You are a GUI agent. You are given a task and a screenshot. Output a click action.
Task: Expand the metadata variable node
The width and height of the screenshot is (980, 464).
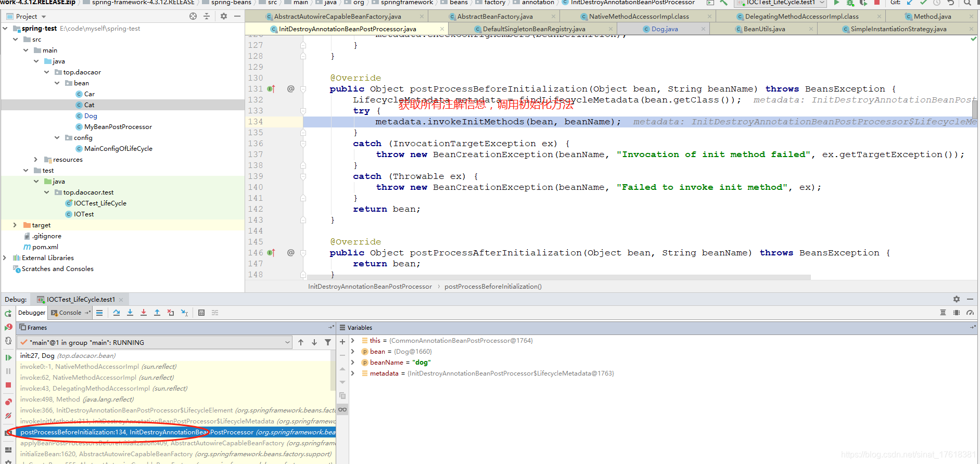(353, 373)
